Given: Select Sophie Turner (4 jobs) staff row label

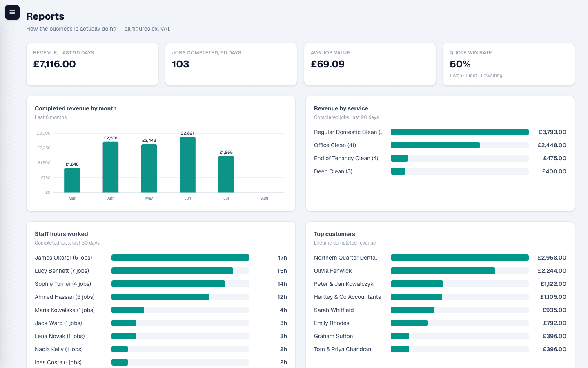Looking at the screenshot, I should pos(63,284).
